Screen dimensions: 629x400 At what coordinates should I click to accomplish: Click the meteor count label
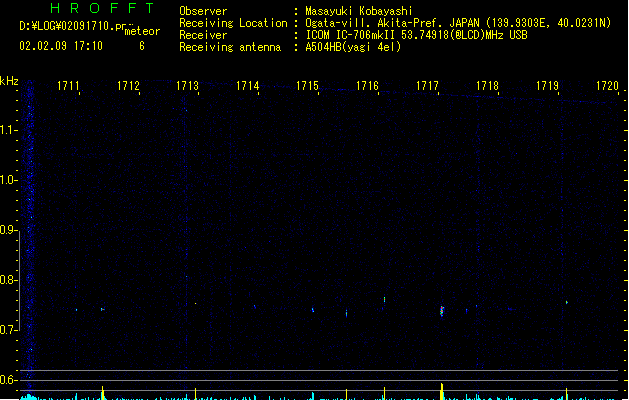[142, 31]
